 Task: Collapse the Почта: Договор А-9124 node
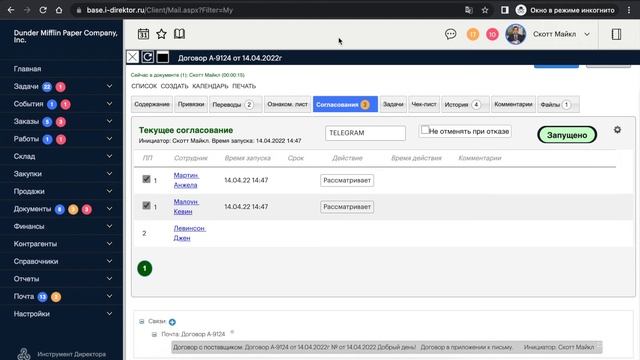tap(154, 334)
